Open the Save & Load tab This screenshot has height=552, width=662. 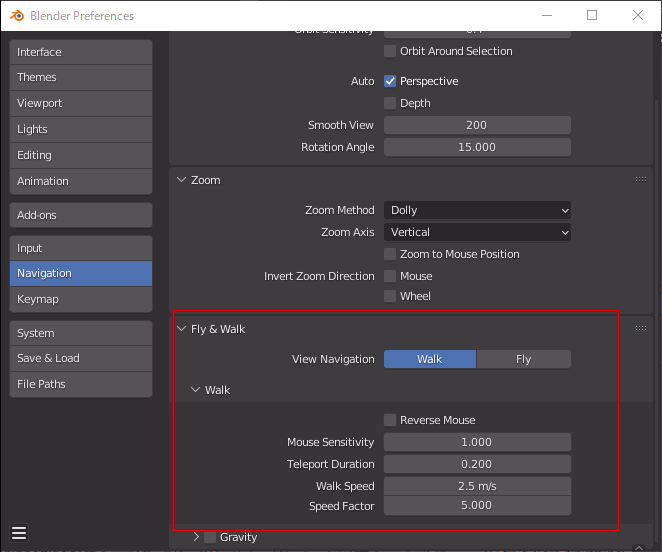tap(81, 359)
